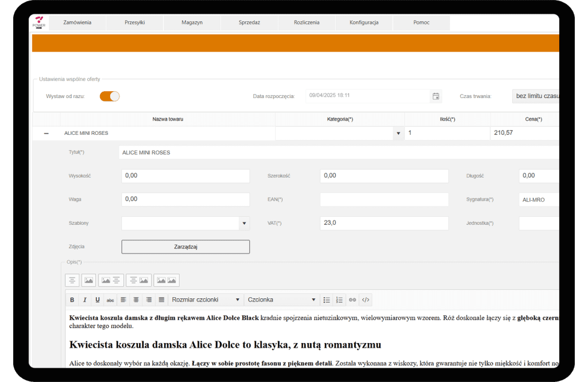Expand the Szablony dropdown
The width and height of the screenshot is (588, 382).
[x=243, y=223]
